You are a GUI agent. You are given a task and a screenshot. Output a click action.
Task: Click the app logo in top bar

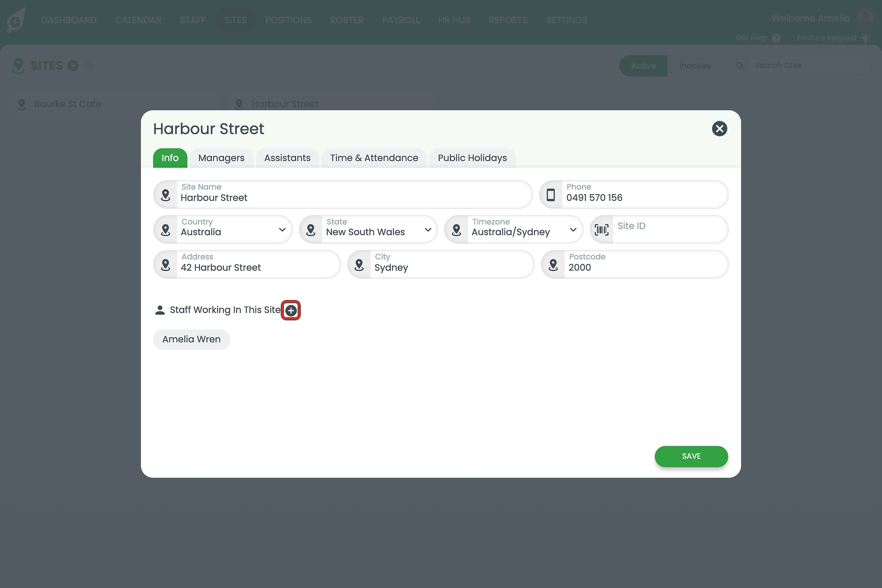pyautogui.click(x=16, y=20)
